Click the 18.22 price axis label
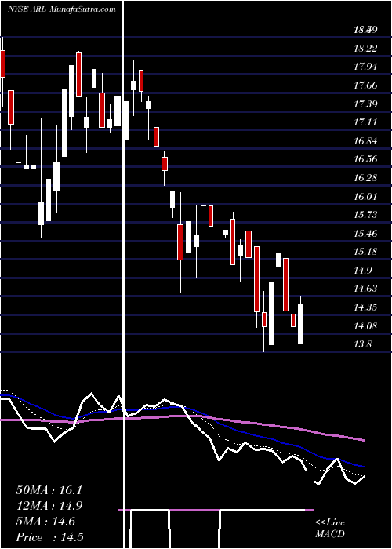 point(365,49)
